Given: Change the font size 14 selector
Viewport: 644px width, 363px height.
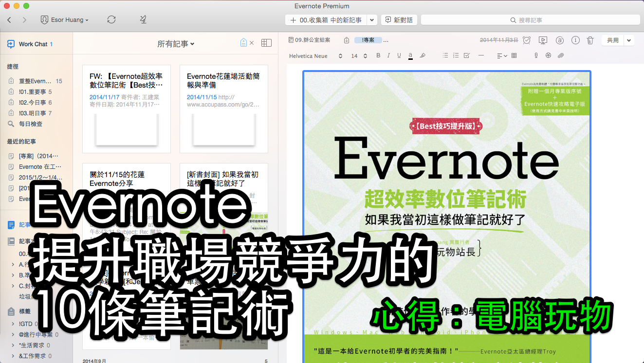Looking at the screenshot, I should pos(359,56).
